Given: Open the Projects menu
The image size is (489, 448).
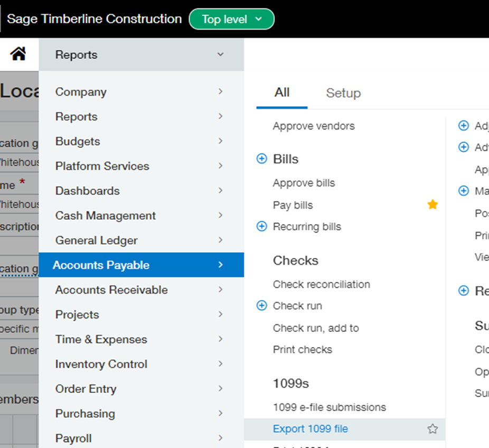Looking at the screenshot, I should [x=142, y=314].
